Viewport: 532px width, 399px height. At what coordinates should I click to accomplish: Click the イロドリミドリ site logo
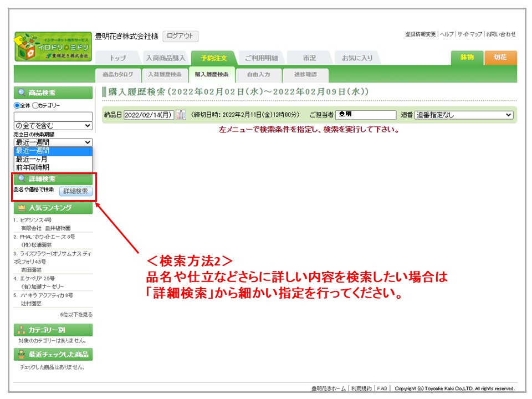click(x=53, y=46)
